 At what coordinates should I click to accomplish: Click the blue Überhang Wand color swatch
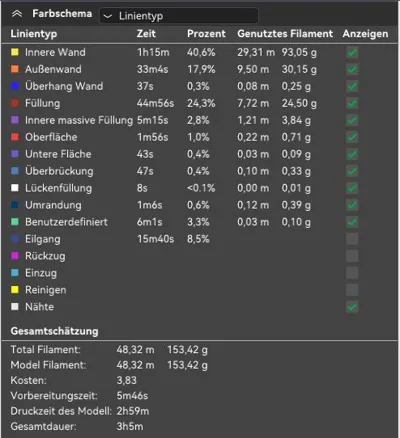[15, 86]
